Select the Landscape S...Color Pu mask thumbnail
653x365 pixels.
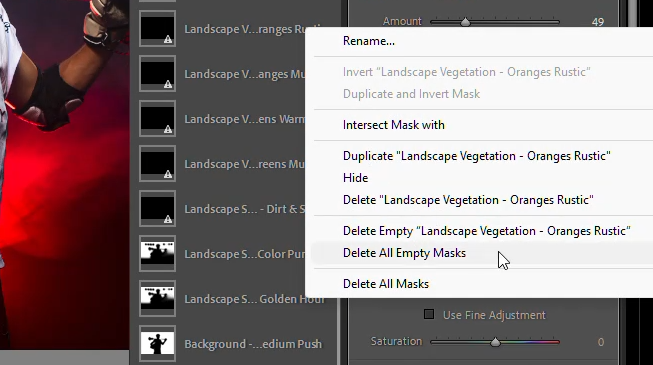coord(157,253)
